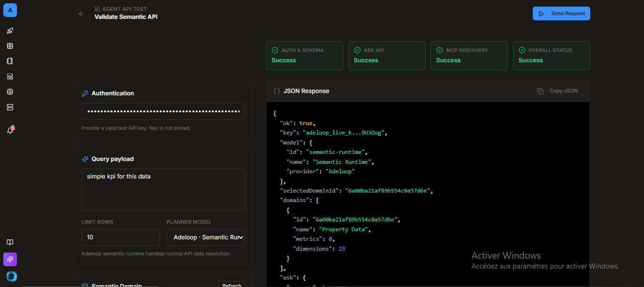Image resolution: width=644 pixels, height=287 pixels.
Task: Click the purple sparkles AI icon
Action: pos(10,259)
